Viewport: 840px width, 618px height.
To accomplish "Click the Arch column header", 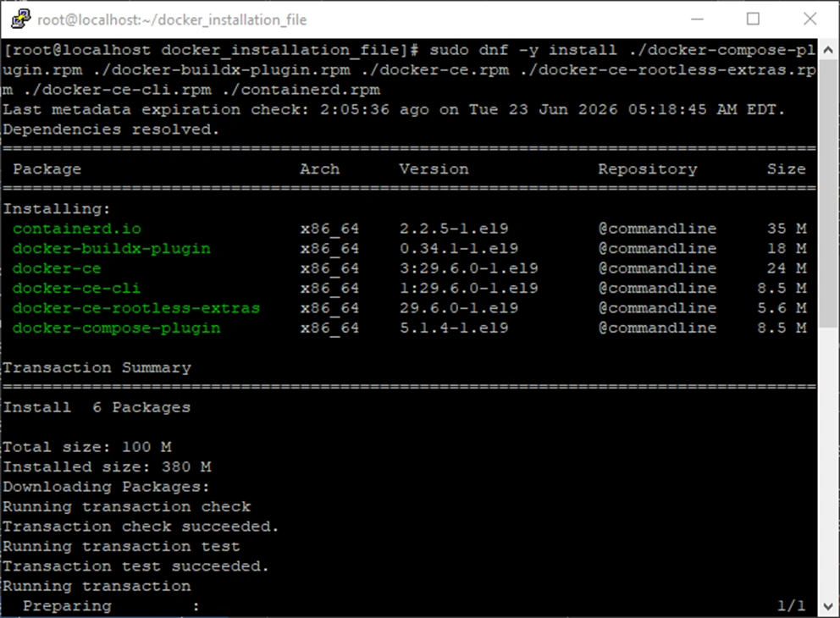I will pos(320,169).
